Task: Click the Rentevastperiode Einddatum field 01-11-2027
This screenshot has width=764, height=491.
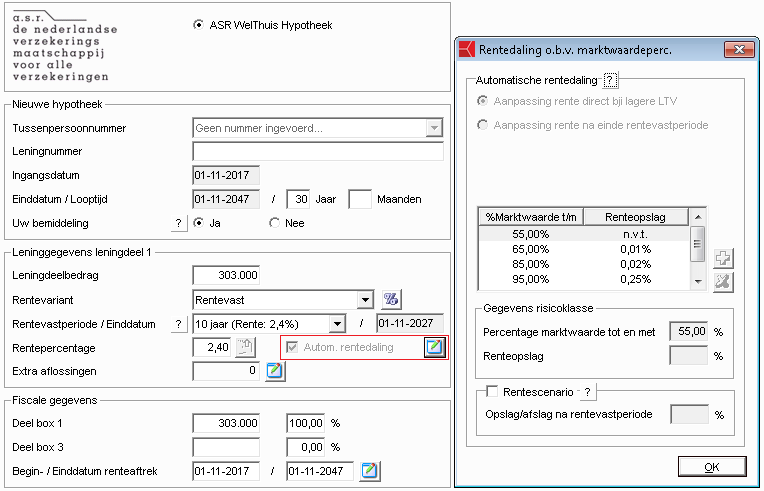Action: click(x=410, y=323)
